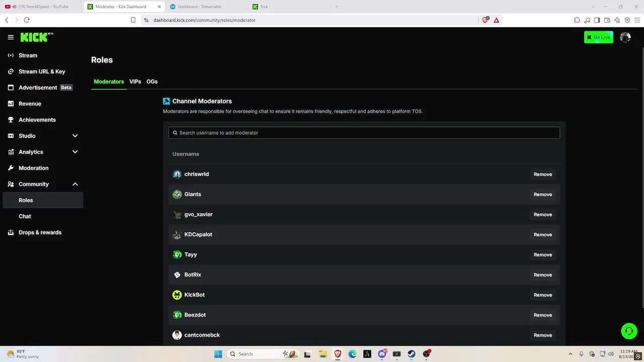The image size is (644, 362).
Task: Reload the page
Action: click(27, 20)
